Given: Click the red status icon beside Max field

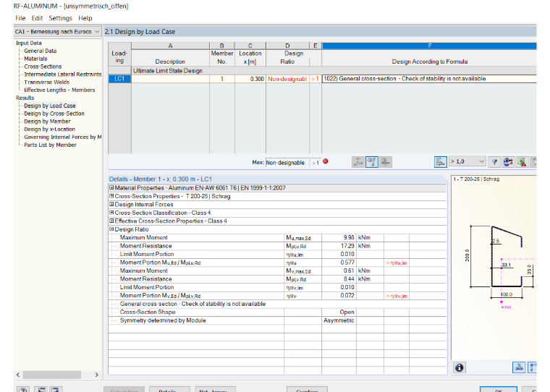Looking at the screenshot, I should click(326, 161).
